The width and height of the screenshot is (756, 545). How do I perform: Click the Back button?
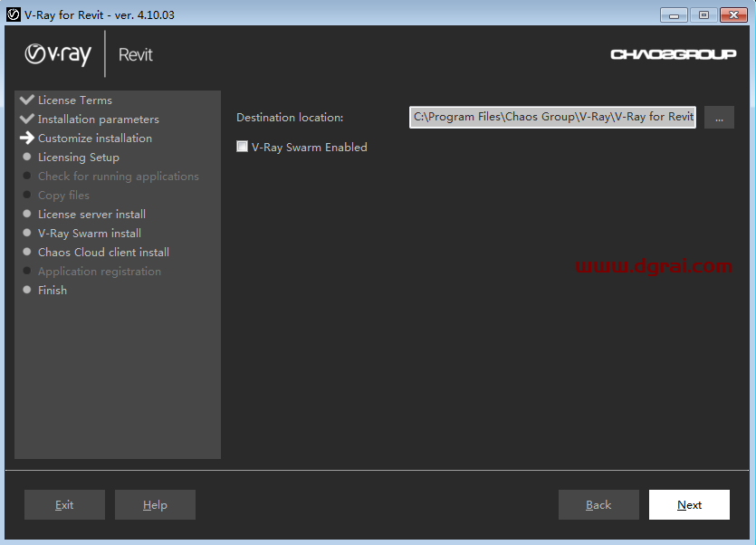pos(598,504)
